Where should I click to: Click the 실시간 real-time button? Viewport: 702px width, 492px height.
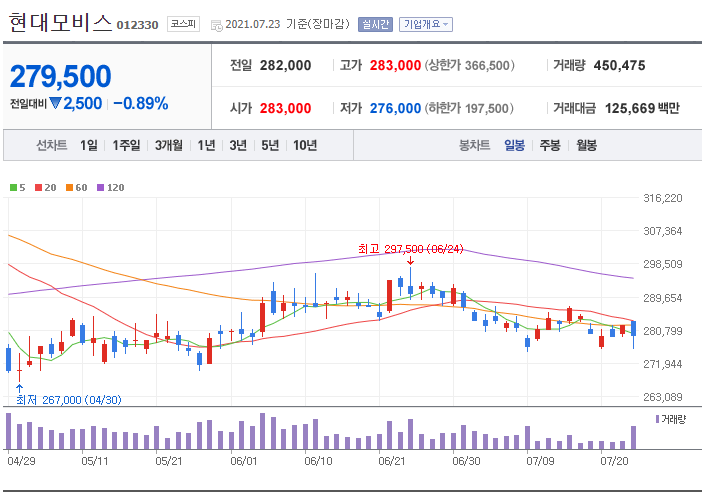375,24
